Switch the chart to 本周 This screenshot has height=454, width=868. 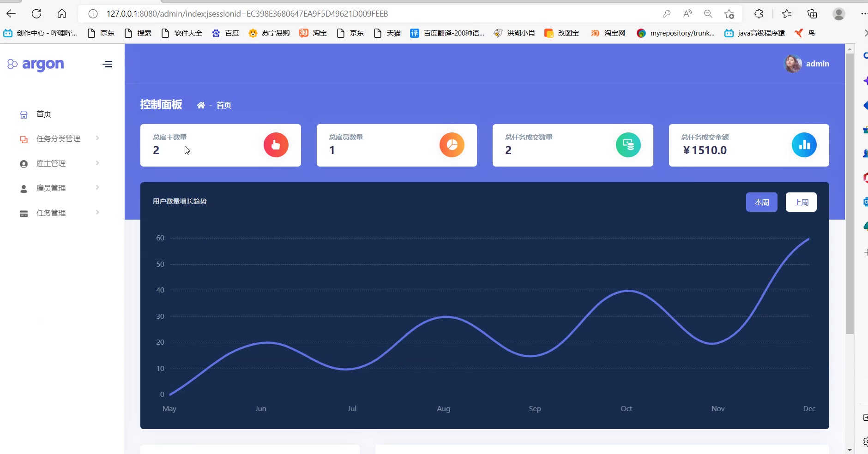(x=762, y=202)
